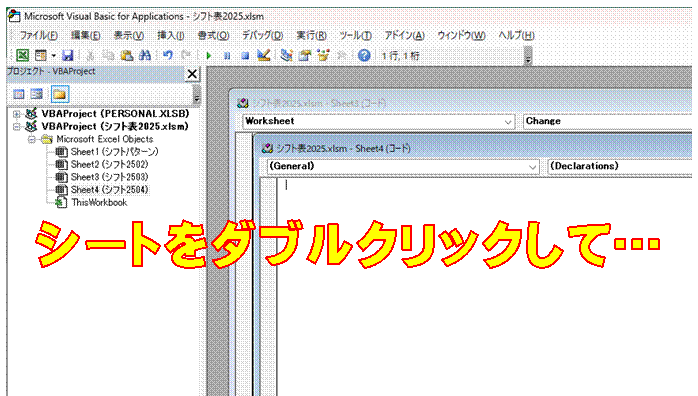Open the アドイン(A) menu

click(405, 36)
